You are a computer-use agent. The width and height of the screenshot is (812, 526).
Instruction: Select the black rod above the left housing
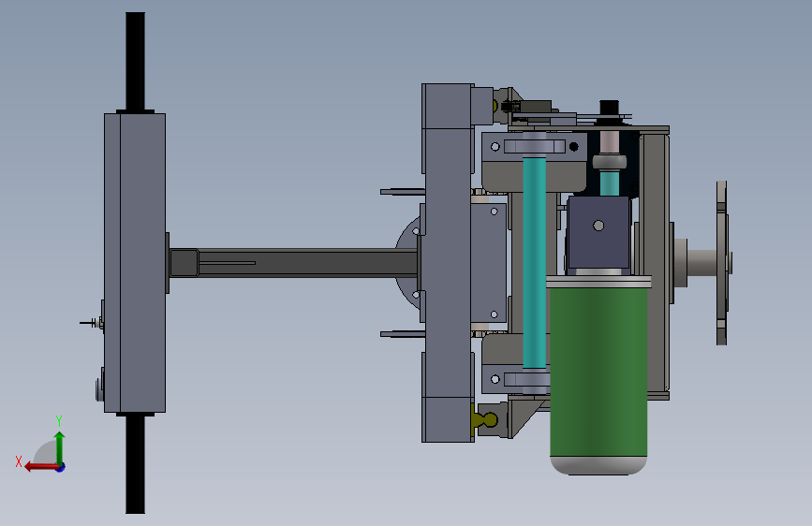coord(135,61)
